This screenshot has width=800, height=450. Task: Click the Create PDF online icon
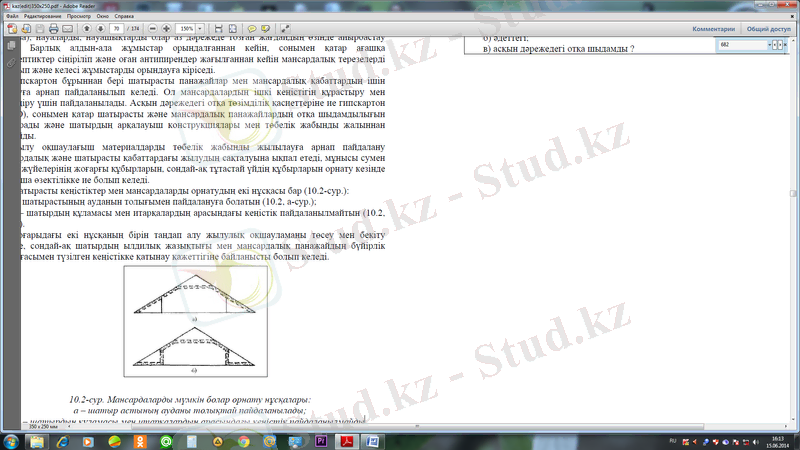12,29
